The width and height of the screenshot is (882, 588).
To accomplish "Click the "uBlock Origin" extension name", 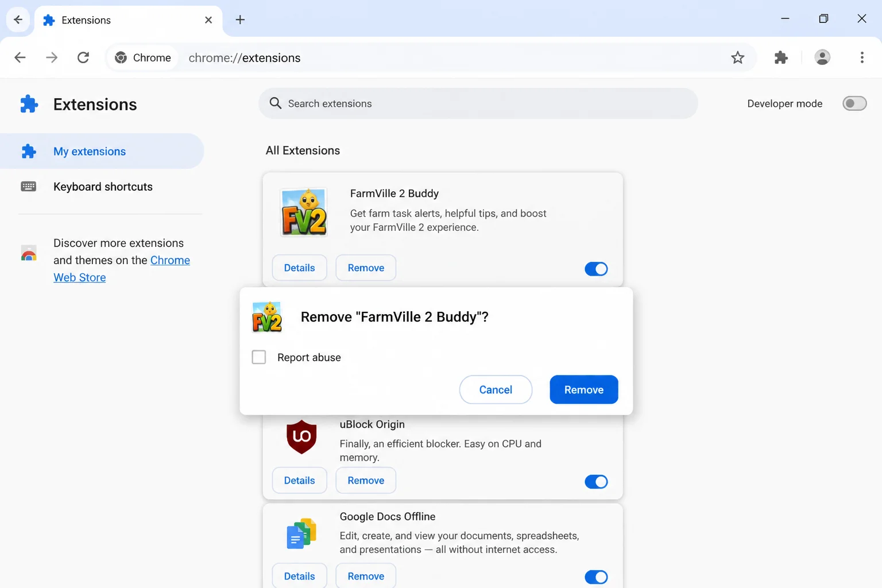I will (x=372, y=424).
